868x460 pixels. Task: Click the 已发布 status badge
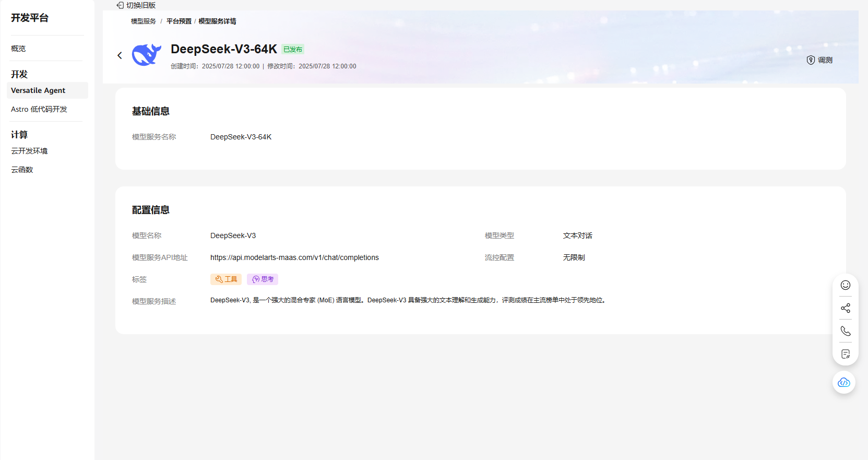[x=293, y=50]
